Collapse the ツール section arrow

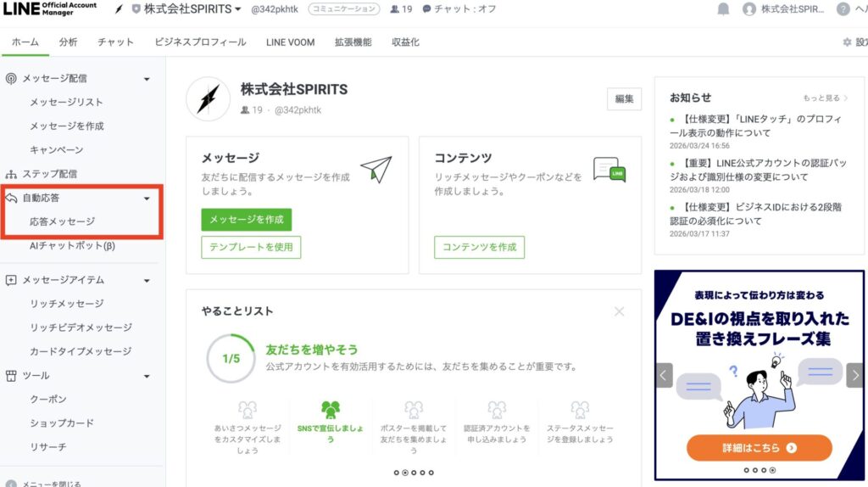point(147,376)
